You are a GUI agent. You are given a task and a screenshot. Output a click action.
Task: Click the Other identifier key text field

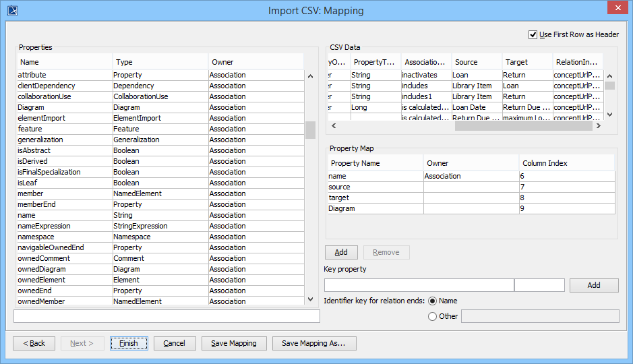coord(539,316)
